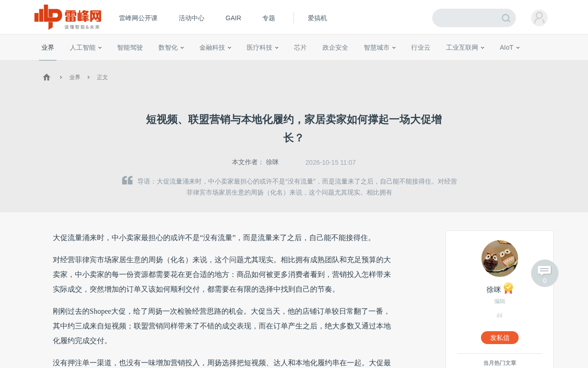Click the verified badge beside 徐咪
This screenshot has height=368, width=588.
point(508,288)
